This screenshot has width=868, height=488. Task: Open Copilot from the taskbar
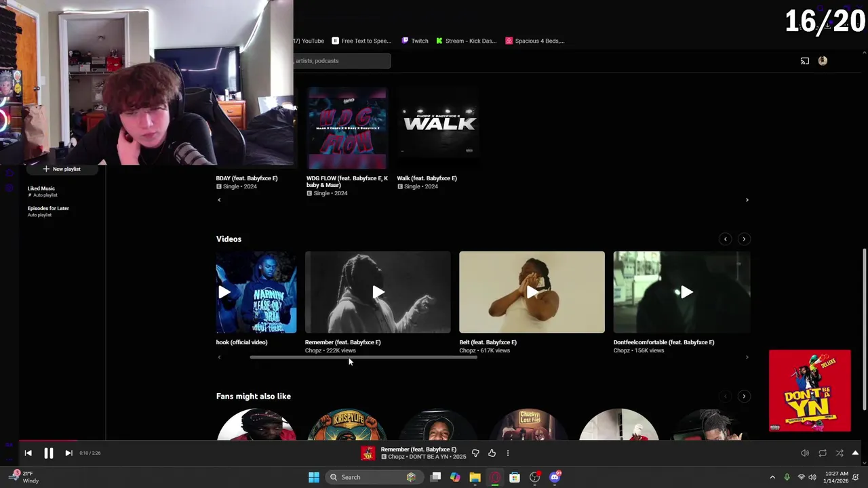point(455,477)
